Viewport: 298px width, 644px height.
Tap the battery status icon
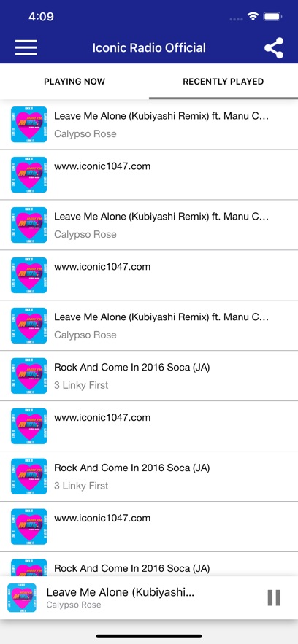tap(272, 17)
